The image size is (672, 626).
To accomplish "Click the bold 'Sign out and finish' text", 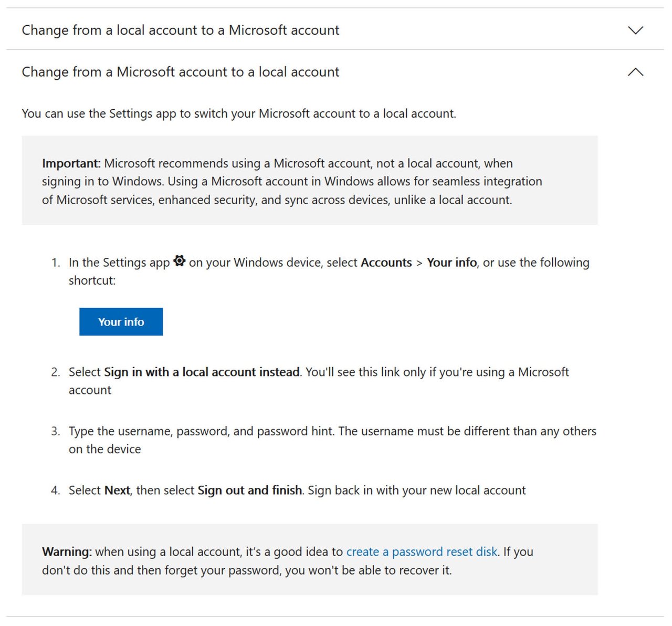I will (250, 490).
